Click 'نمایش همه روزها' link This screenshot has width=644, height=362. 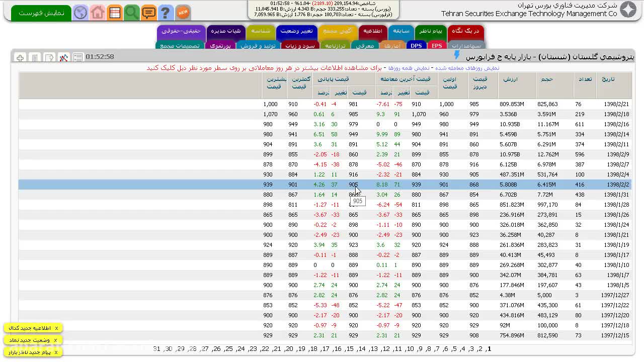click(409, 68)
